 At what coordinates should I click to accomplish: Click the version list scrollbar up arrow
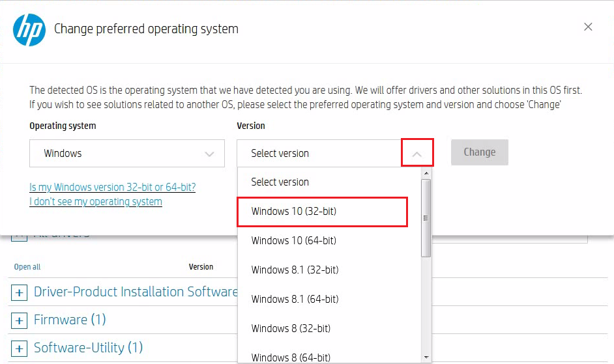tap(426, 173)
